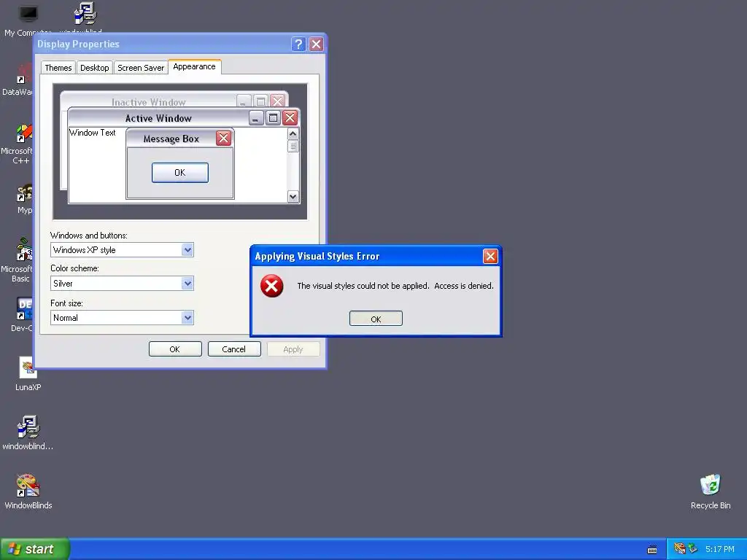Click Cancel in Display Properties
This screenshot has height=560, width=747.
click(234, 349)
